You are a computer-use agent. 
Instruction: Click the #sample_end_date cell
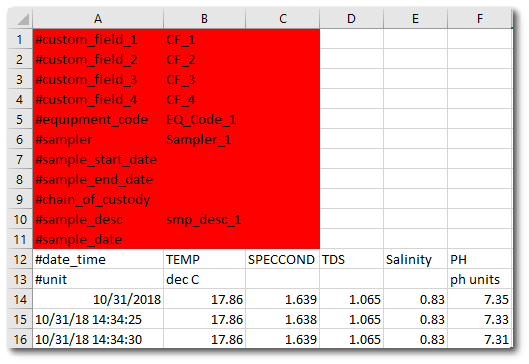98,179
